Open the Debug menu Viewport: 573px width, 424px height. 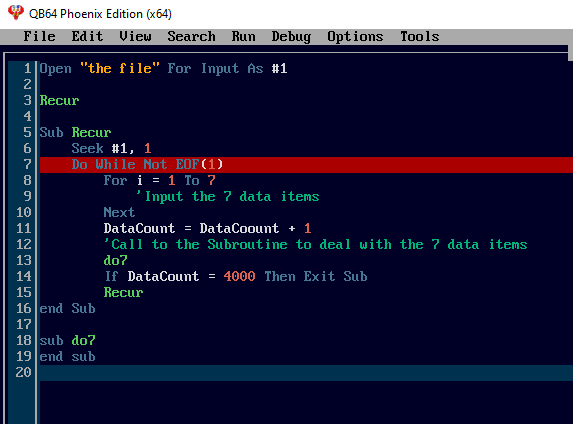pos(291,37)
